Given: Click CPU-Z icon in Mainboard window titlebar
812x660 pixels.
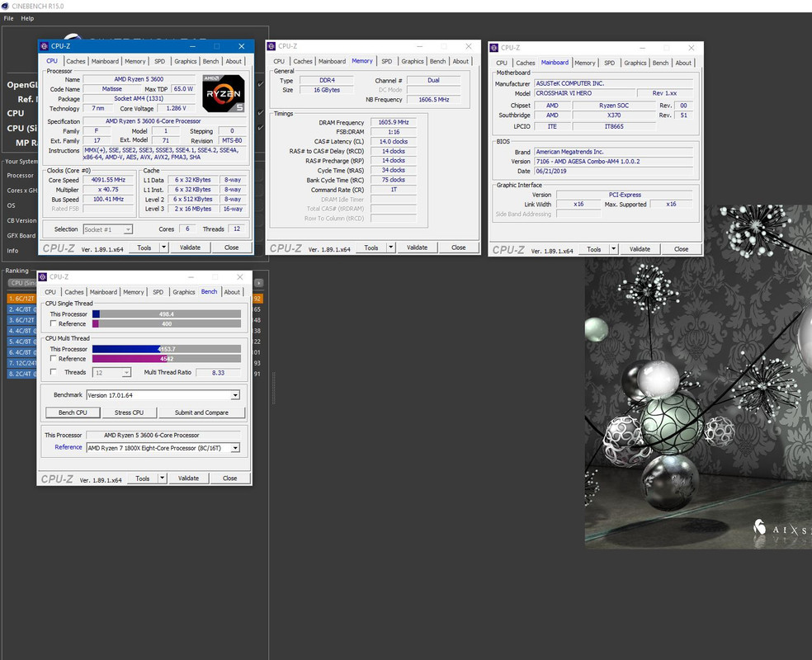Looking at the screenshot, I should (494, 48).
